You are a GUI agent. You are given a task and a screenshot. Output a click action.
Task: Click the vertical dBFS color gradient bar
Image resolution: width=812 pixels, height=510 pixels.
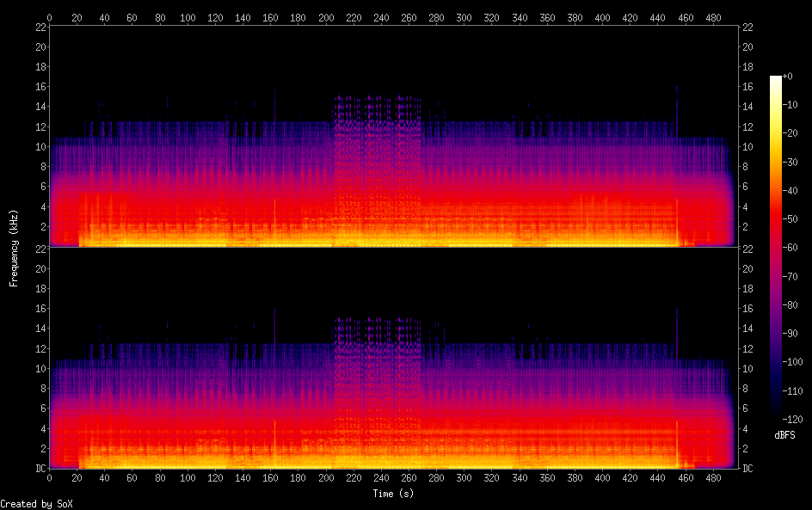(775, 248)
